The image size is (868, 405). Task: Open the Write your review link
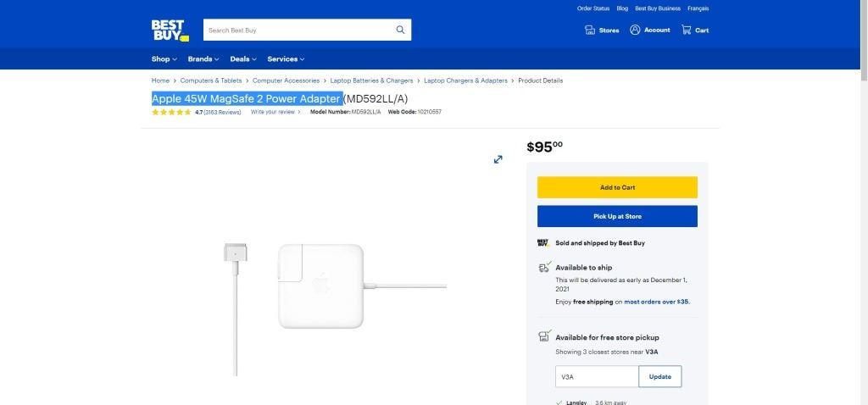coord(273,112)
